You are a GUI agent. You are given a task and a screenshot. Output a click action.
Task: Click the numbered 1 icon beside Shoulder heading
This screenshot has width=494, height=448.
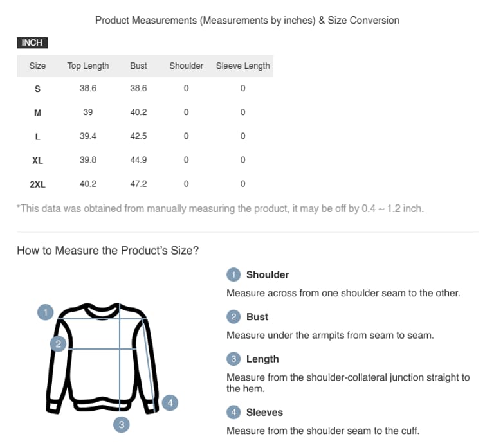click(x=233, y=274)
